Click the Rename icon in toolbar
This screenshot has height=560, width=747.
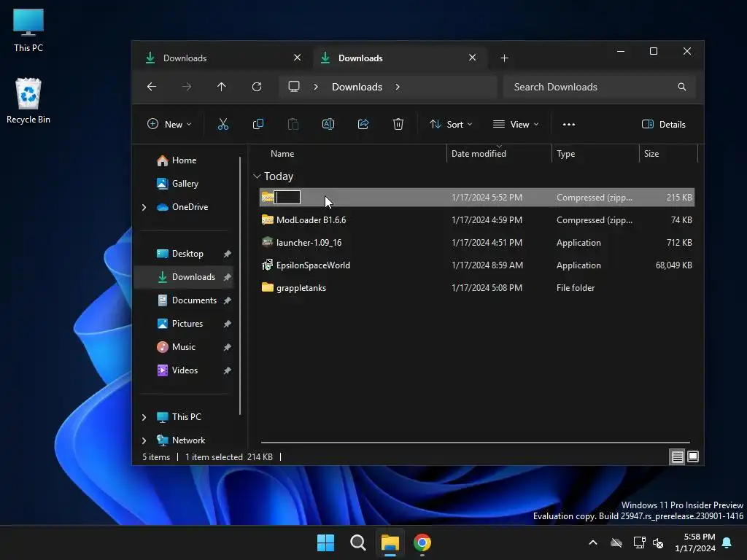[328, 124]
